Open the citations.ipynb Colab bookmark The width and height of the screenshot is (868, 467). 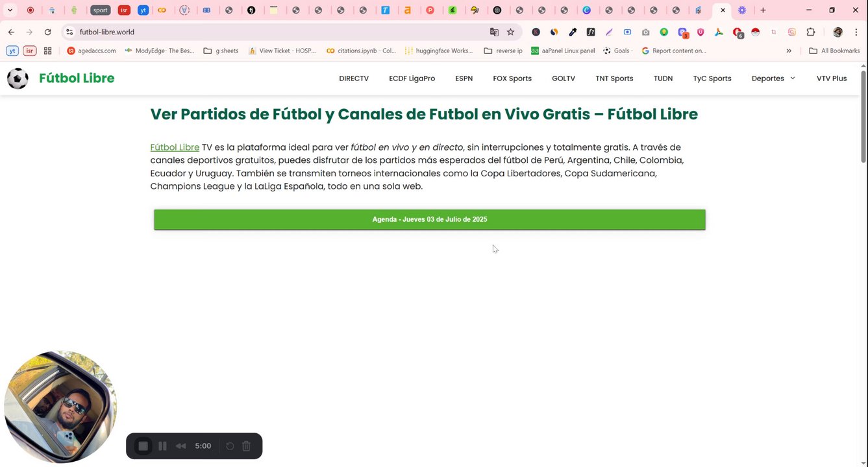[361, 51]
